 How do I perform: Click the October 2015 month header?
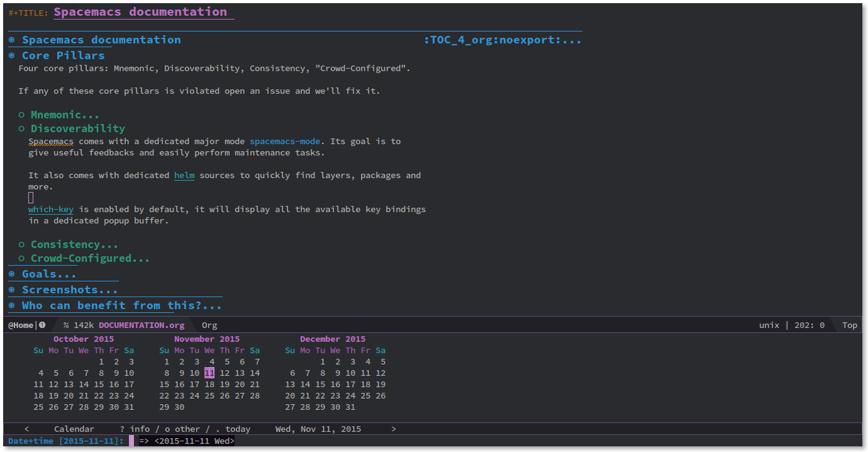coord(84,339)
